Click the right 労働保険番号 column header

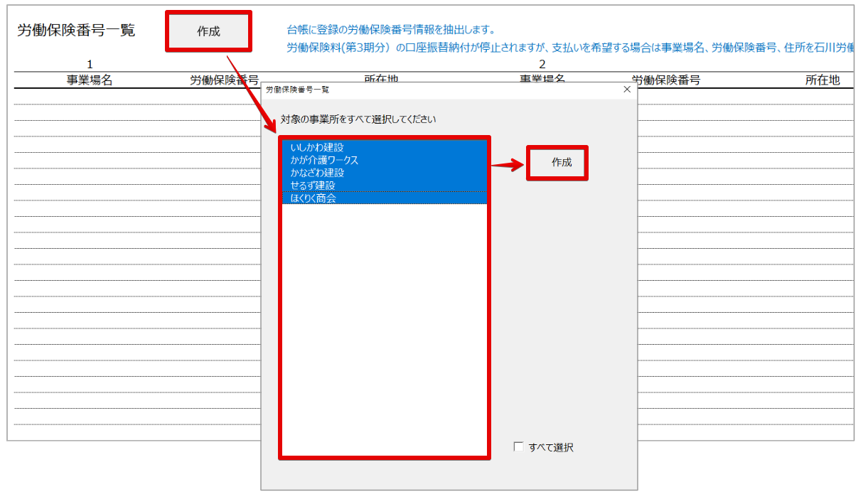click(666, 80)
